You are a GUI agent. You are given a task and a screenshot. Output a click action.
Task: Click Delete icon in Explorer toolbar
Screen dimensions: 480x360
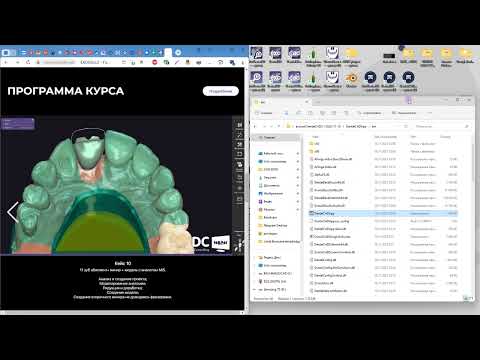click(x=346, y=113)
